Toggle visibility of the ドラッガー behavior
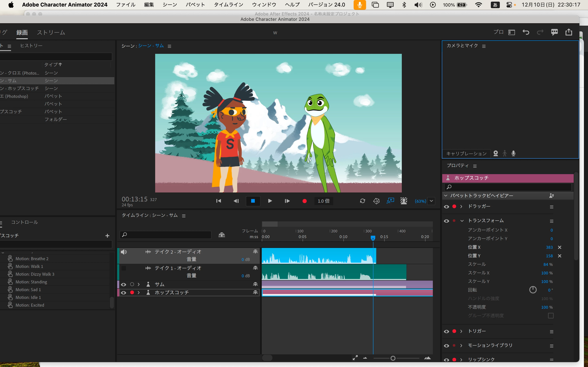588x367 pixels. 446,207
